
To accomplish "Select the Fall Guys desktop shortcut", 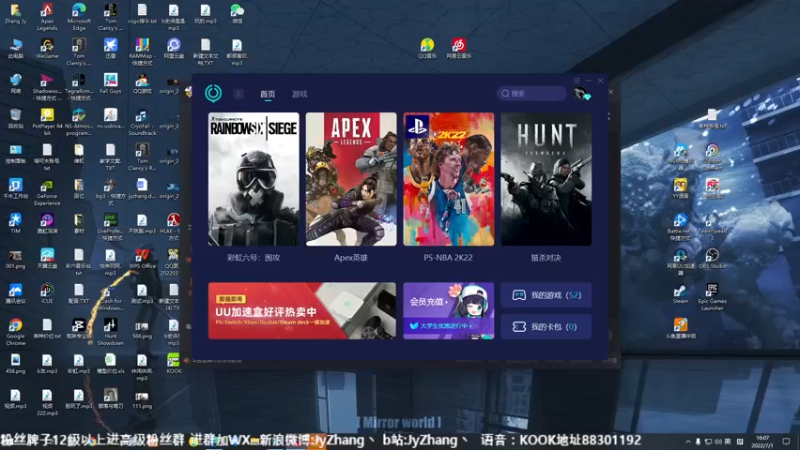I will (x=110, y=84).
